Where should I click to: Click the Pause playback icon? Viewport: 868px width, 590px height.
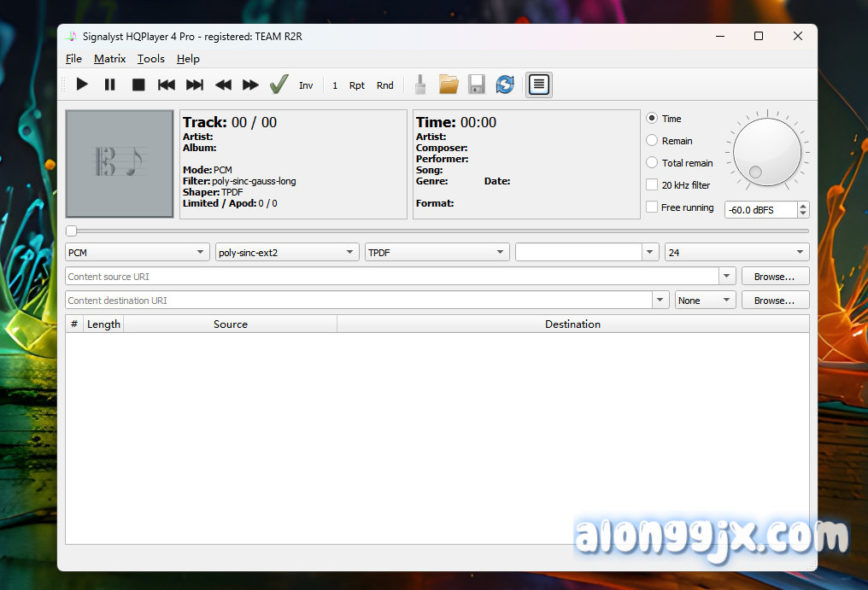(x=110, y=85)
